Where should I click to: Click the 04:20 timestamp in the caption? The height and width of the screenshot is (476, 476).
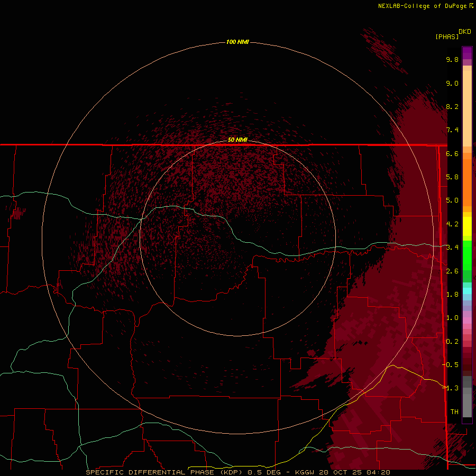click(x=379, y=472)
